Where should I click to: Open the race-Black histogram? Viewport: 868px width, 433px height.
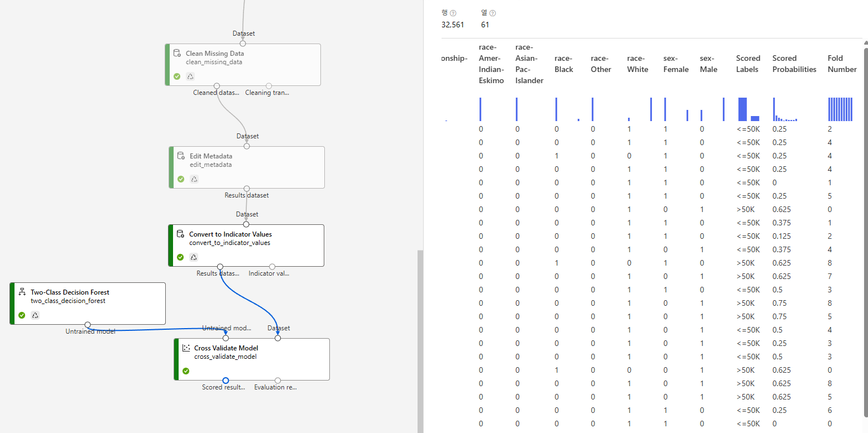[567, 109]
